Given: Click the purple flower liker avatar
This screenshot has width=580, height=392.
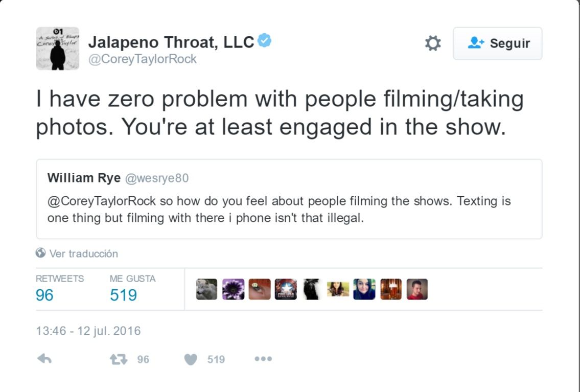Looking at the screenshot, I should (x=233, y=289).
